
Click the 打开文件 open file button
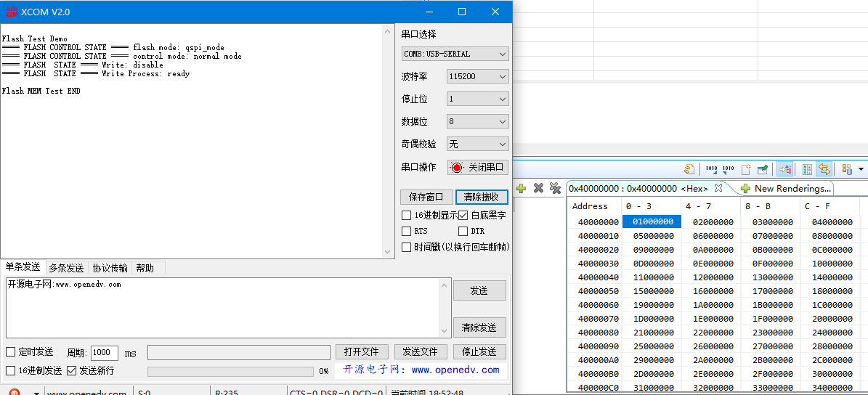pyautogui.click(x=362, y=352)
